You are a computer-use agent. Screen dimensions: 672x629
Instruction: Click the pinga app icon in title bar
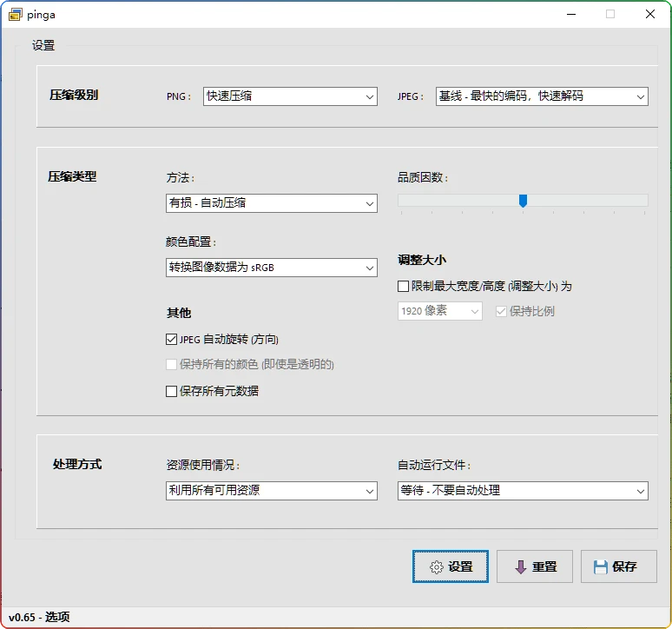point(15,15)
